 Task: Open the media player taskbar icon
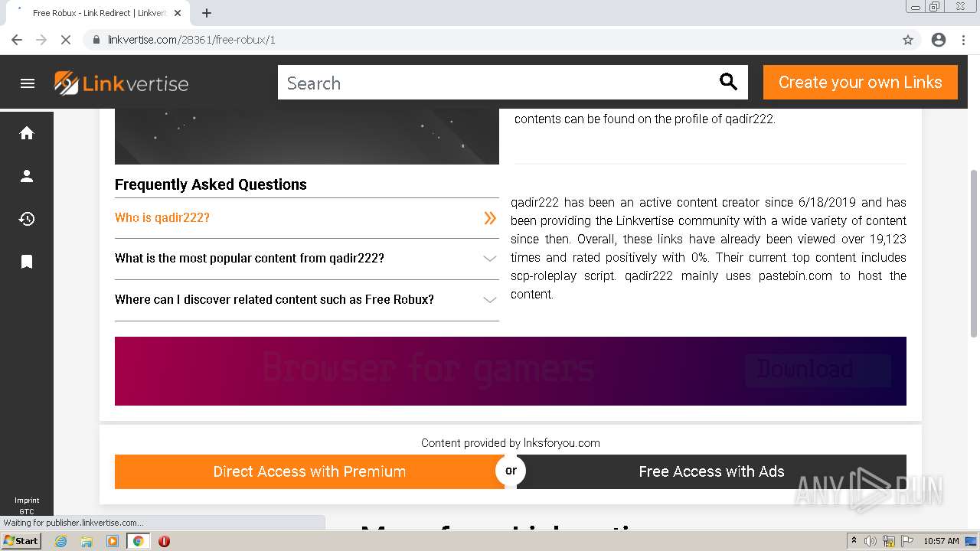click(x=113, y=541)
